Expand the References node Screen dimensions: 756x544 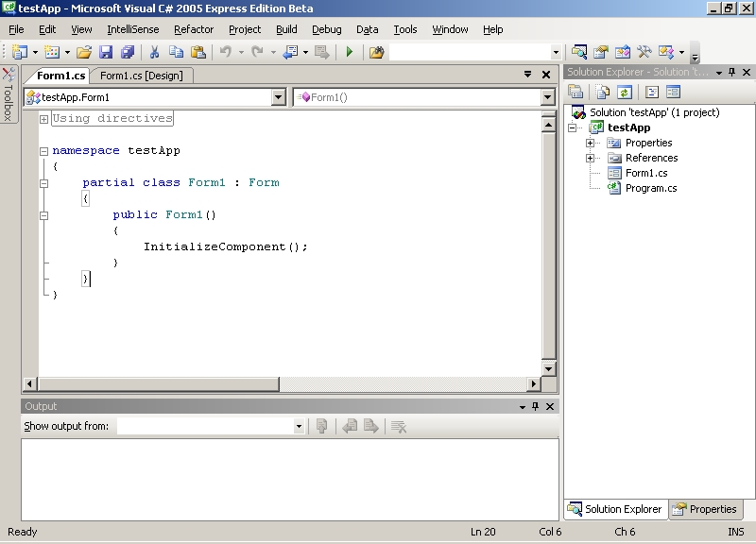pyautogui.click(x=590, y=158)
